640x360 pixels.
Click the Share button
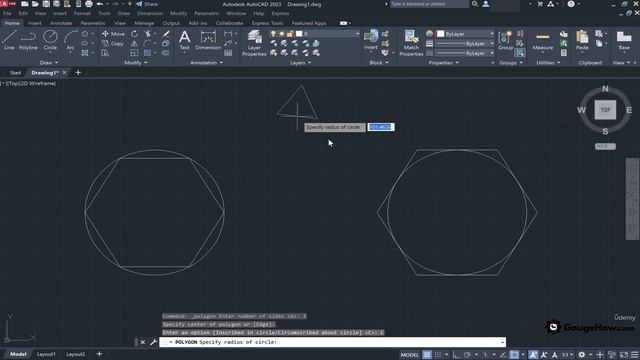(x=147, y=4)
